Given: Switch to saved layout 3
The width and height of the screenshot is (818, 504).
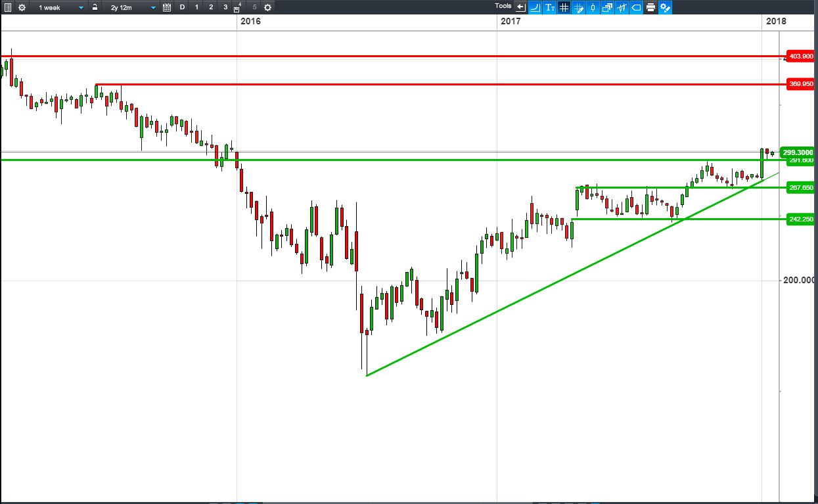Looking at the screenshot, I should pyautogui.click(x=225, y=7).
